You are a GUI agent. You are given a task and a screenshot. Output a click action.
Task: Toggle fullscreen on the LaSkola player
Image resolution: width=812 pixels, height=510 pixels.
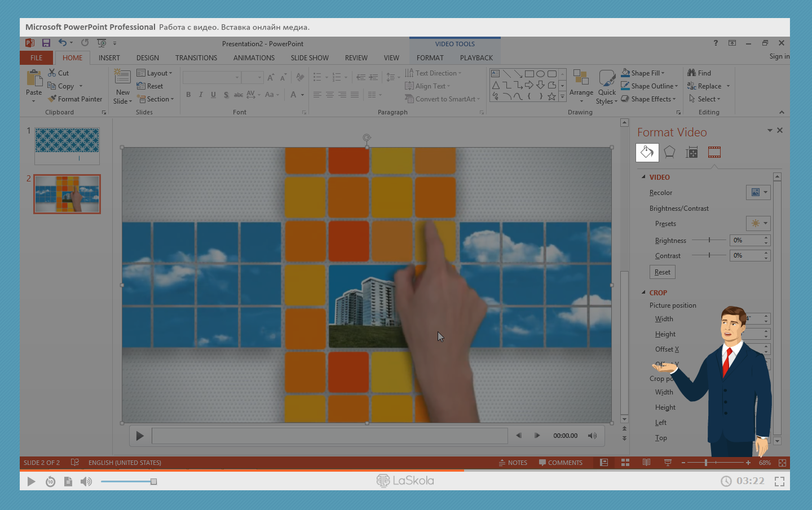click(779, 481)
